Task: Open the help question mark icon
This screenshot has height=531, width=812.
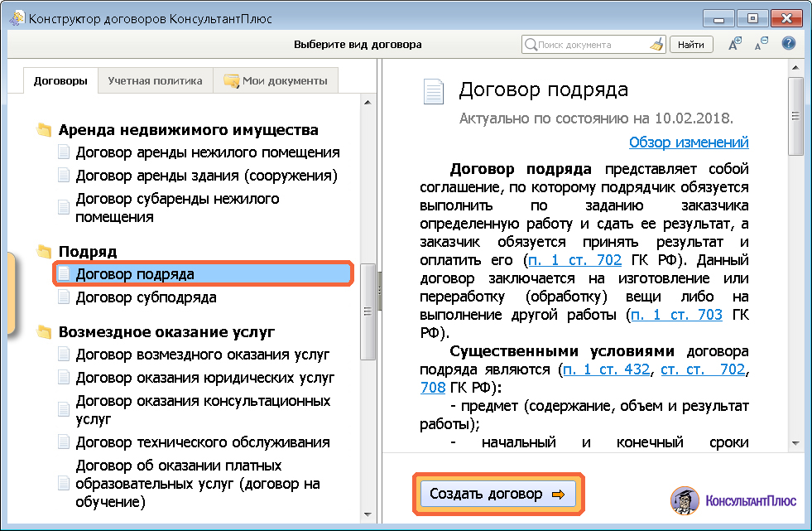Action: click(x=788, y=44)
